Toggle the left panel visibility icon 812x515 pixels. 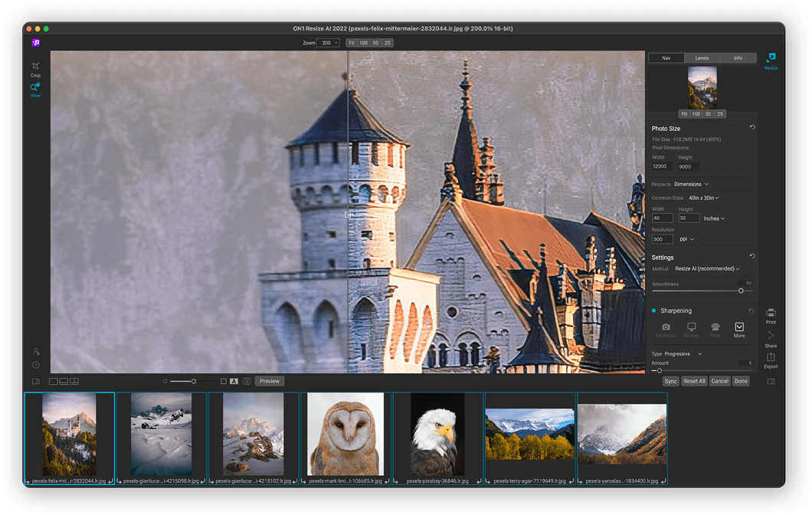point(35,381)
